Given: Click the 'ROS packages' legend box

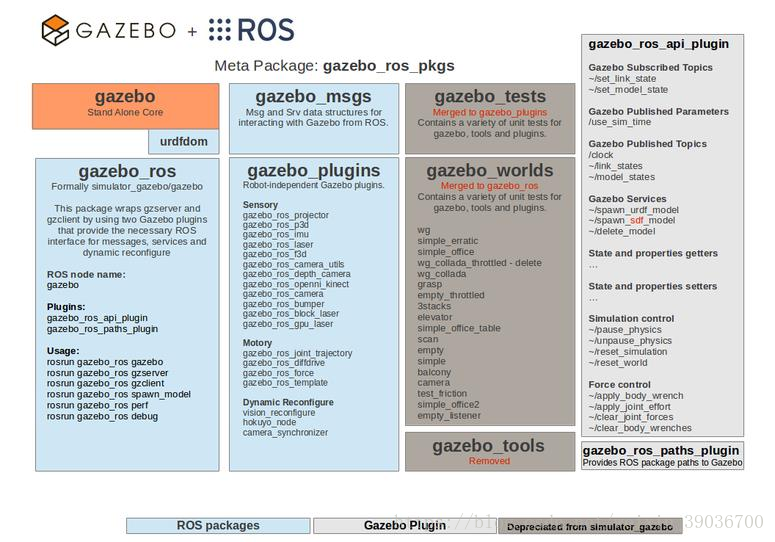Looking at the screenshot, I should coord(218,526).
